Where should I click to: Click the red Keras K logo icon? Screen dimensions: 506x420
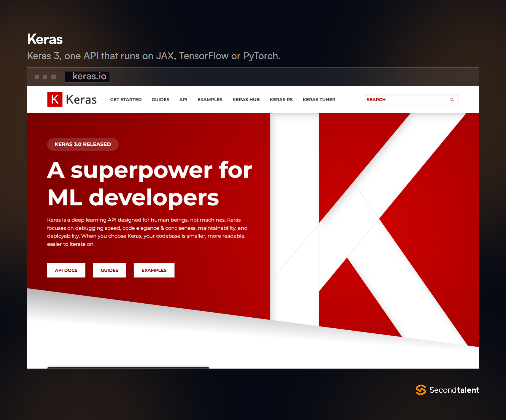(x=55, y=100)
